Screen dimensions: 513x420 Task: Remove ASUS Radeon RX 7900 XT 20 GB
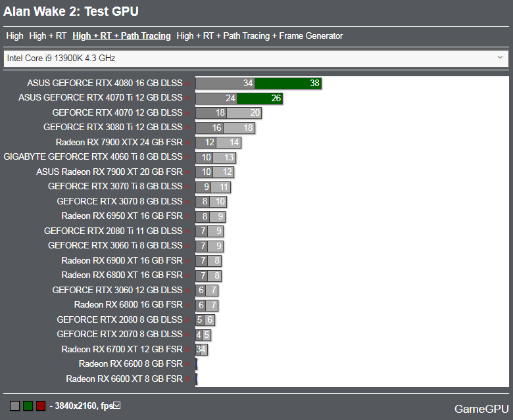(x=187, y=172)
